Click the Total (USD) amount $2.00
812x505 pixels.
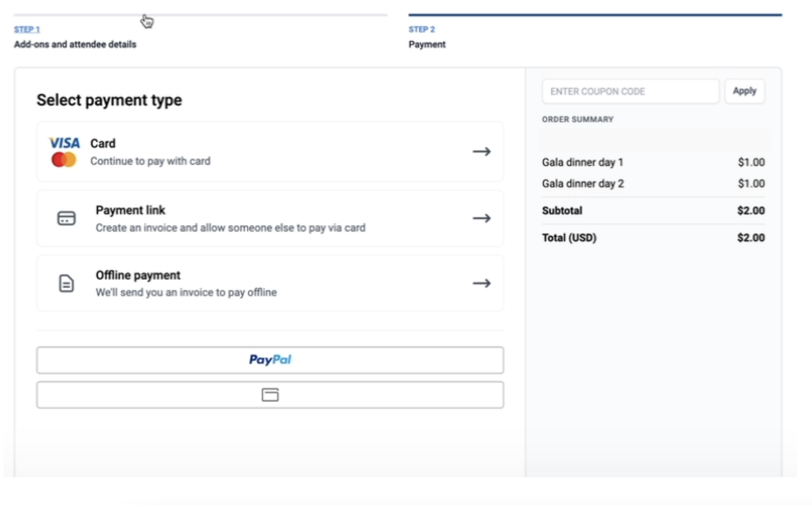tap(751, 238)
